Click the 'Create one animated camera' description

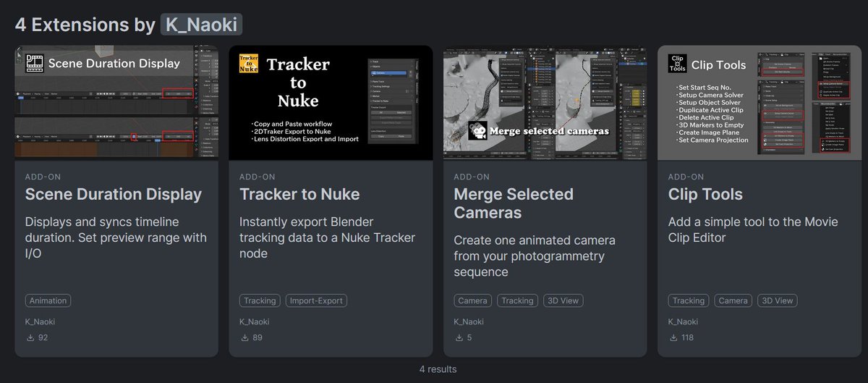535,256
